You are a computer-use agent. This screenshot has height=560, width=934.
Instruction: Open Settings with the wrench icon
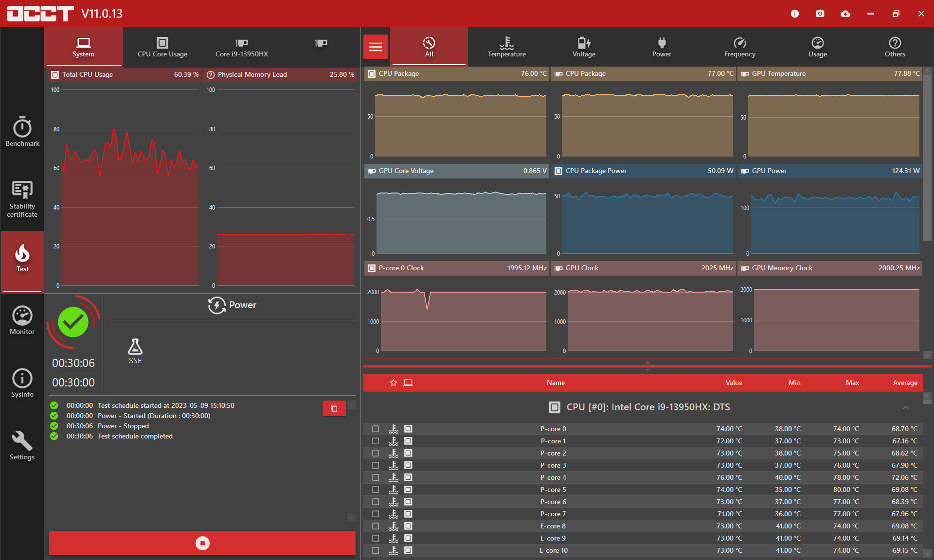(22, 445)
